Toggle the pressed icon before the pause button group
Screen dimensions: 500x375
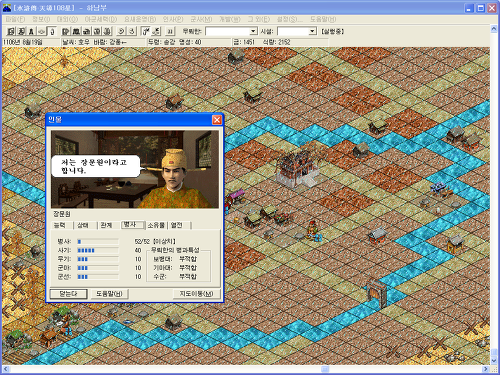(x=146, y=31)
